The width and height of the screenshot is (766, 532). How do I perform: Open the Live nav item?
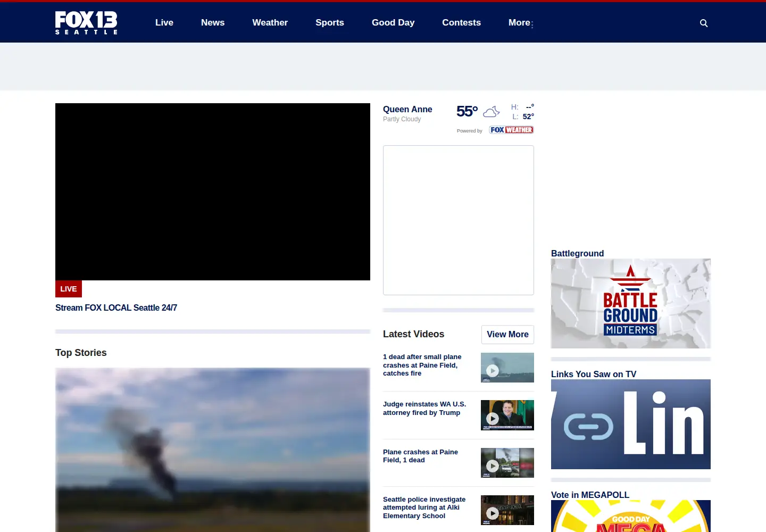pos(164,22)
